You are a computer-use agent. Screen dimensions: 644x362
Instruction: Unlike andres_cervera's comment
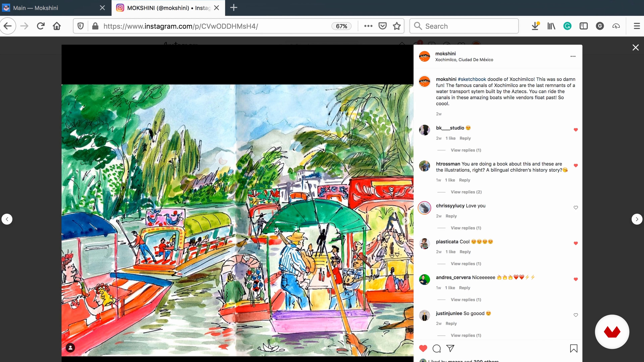576,279
